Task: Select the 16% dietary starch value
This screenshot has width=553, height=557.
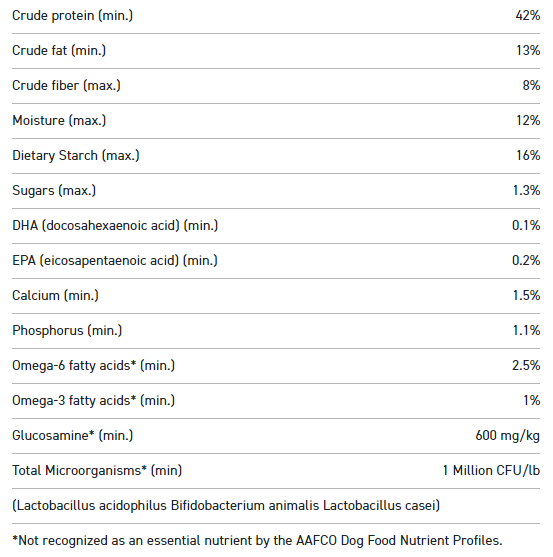Action: [528, 156]
